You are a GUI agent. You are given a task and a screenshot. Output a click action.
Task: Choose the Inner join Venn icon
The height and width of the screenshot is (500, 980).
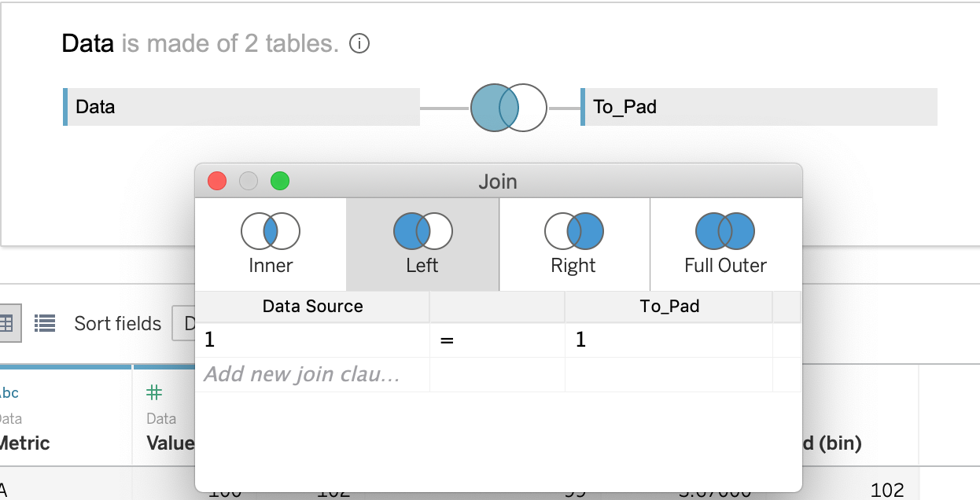[271, 231]
